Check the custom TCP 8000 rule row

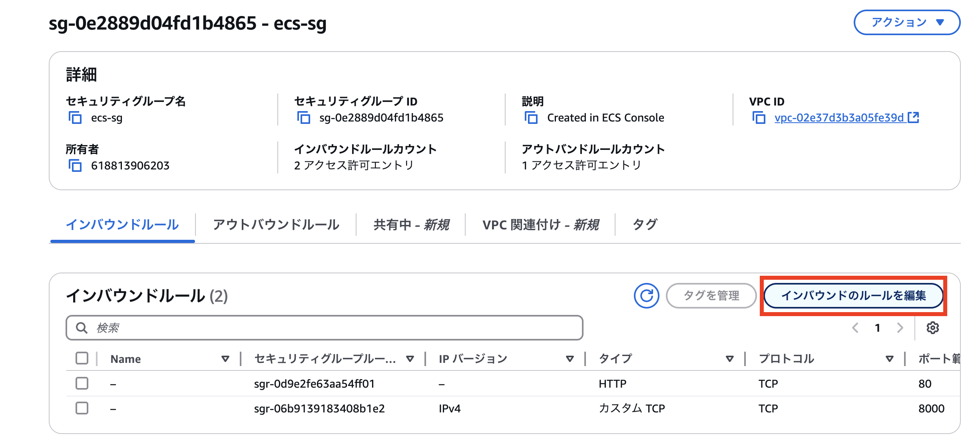click(82, 408)
